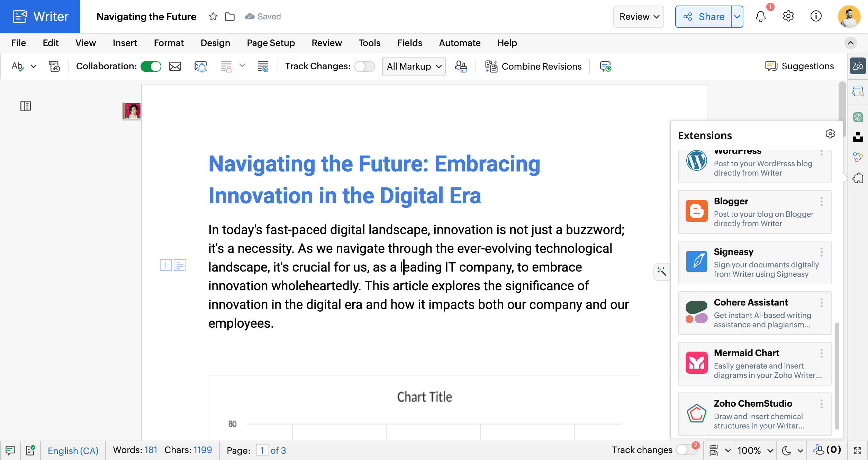Open the Page Setup menu

(271, 43)
